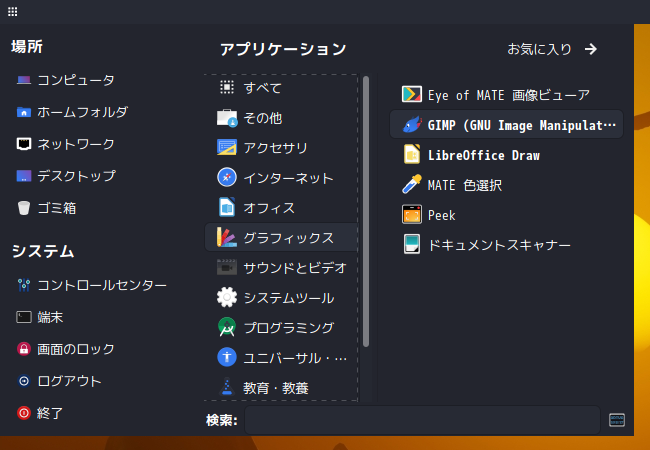This screenshot has height=450, width=650.
Task: Click the サウンドとビデオ category label
Action: 295,268
